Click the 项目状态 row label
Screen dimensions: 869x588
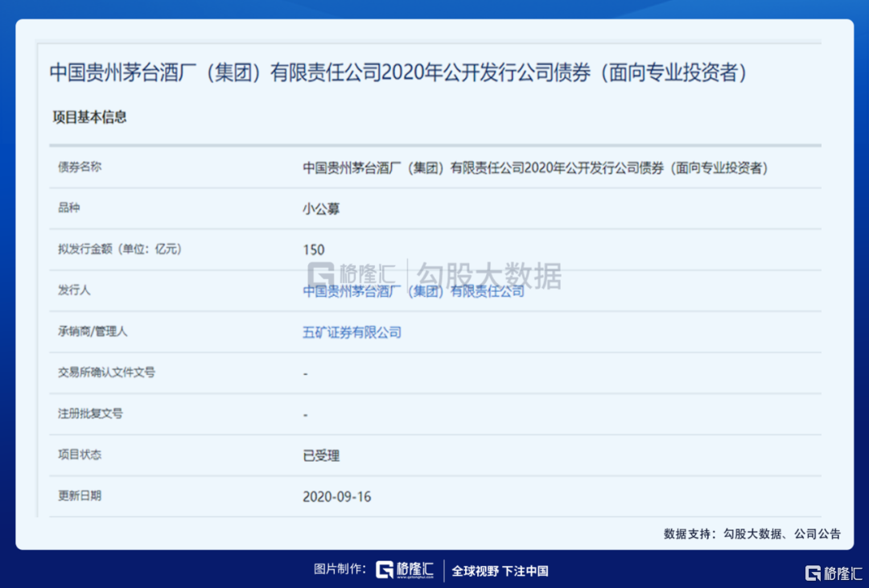80,454
